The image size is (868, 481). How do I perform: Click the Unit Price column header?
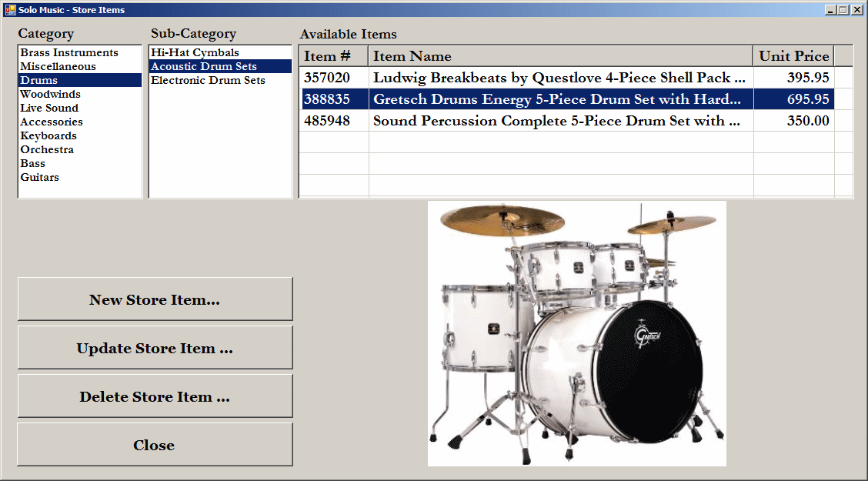pyautogui.click(x=794, y=56)
